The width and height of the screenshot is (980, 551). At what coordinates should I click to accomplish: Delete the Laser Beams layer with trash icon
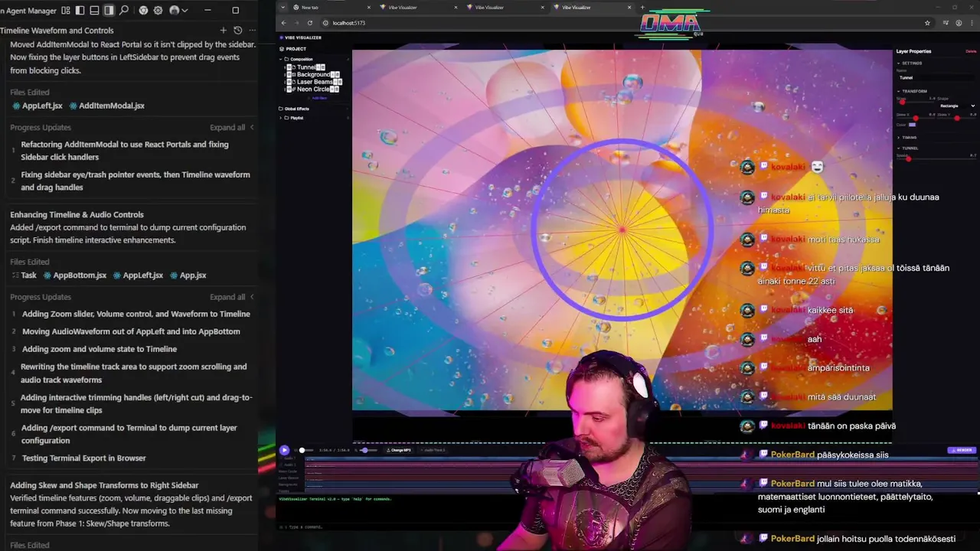(340, 82)
